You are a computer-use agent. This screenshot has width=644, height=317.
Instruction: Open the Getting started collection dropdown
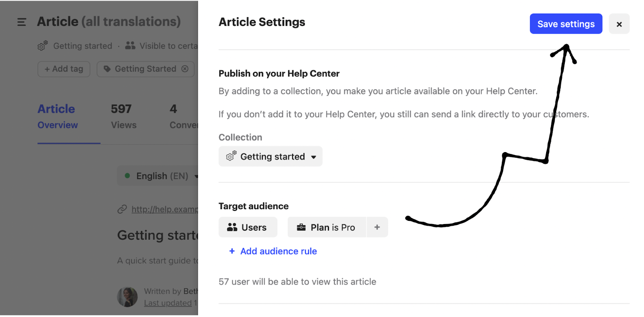coord(270,156)
